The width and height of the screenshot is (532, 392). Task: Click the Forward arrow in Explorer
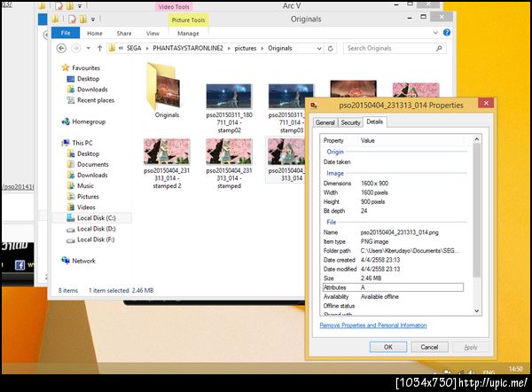point(76,49)
